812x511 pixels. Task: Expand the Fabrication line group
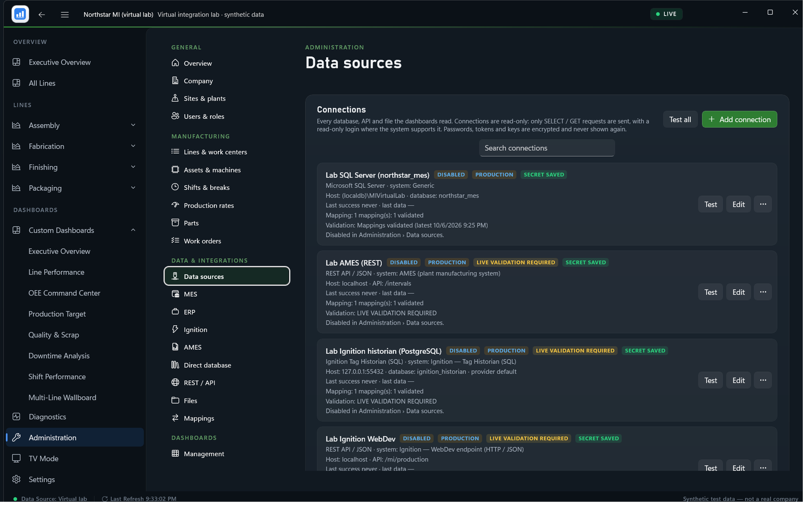pos(133,146)
